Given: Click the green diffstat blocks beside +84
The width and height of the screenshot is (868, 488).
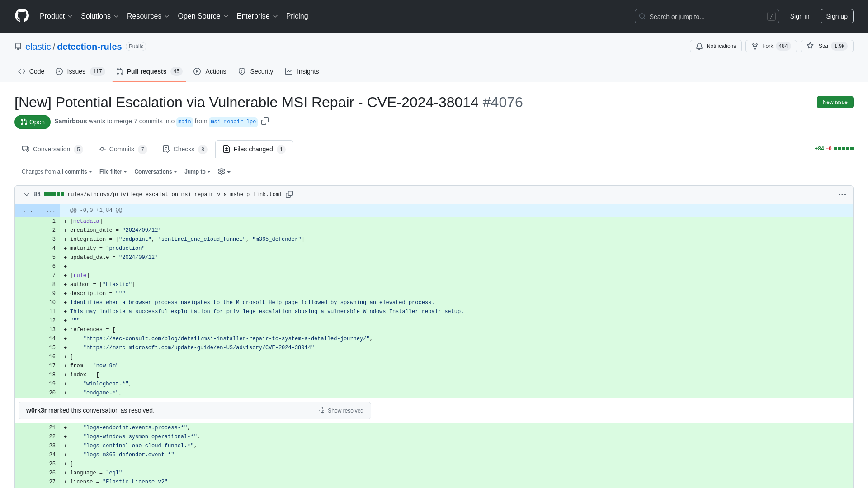Looking at the screenshot, I should pyautogui.click(x=844, y=149).
